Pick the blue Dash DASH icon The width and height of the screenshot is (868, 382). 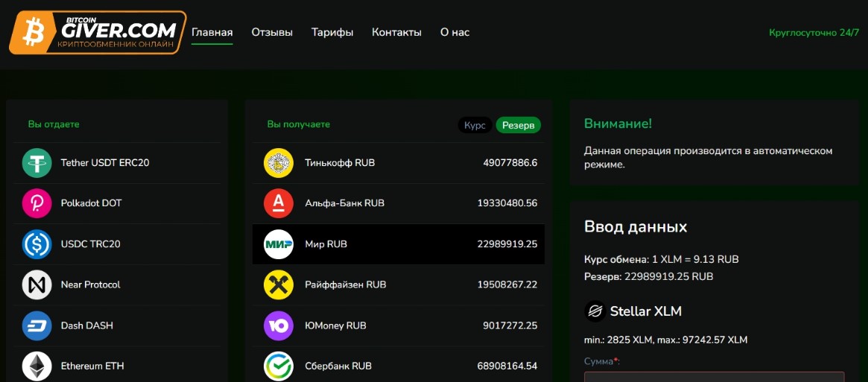tap(37, 325)
